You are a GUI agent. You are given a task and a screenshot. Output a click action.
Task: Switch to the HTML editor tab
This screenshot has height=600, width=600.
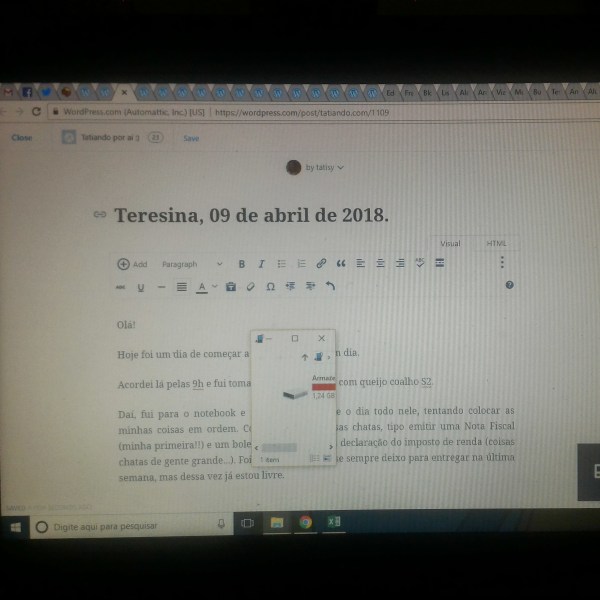click(497, 243)
